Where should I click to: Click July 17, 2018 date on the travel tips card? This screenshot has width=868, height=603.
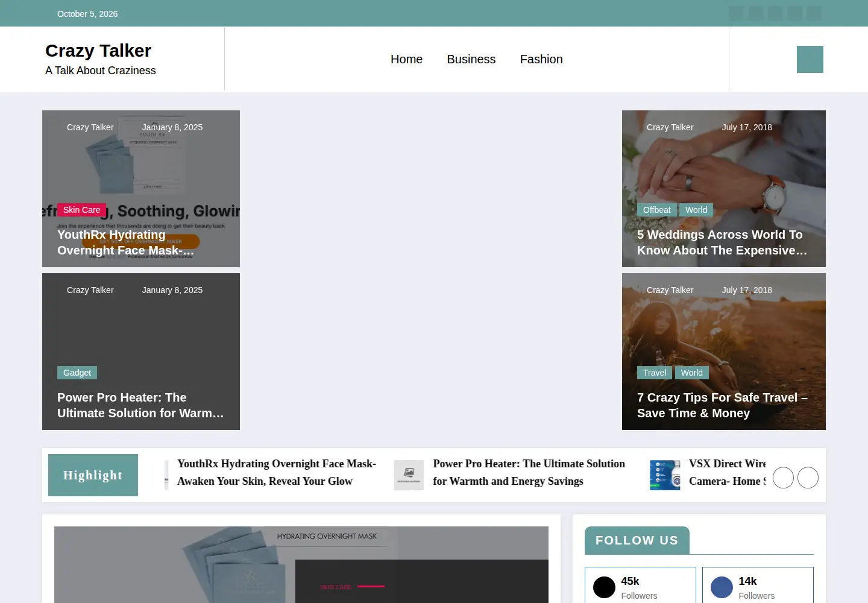tap(747, 290)
